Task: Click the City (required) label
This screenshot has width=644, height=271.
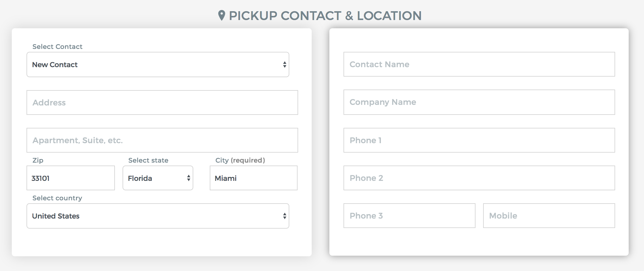Action: tap(240, 160)
